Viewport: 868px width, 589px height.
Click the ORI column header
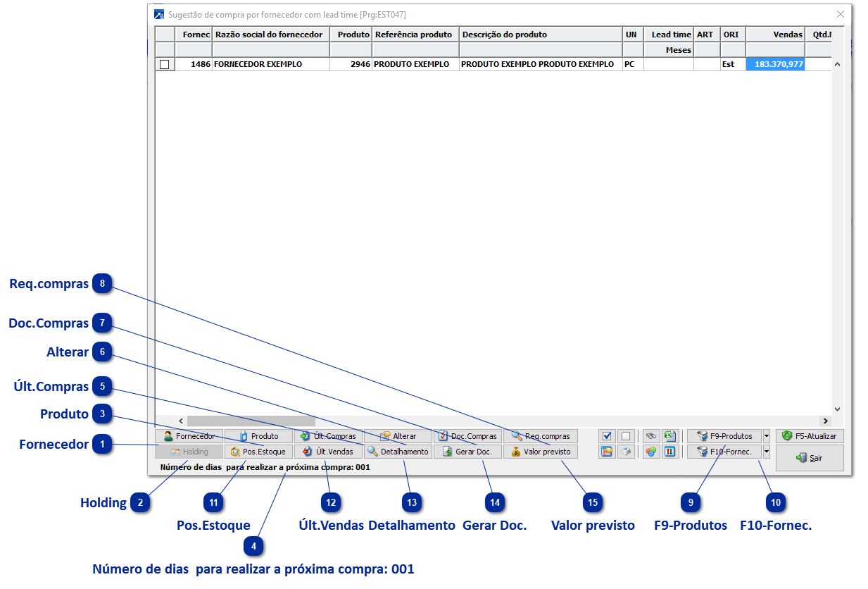(x=733, y=35)
